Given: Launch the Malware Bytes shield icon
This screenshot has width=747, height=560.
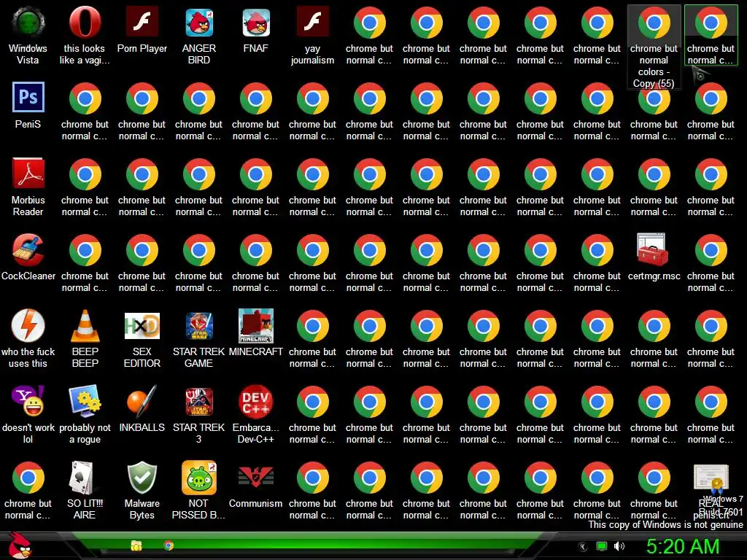Looking at the screenshot, I should click(x=142, y=477).
